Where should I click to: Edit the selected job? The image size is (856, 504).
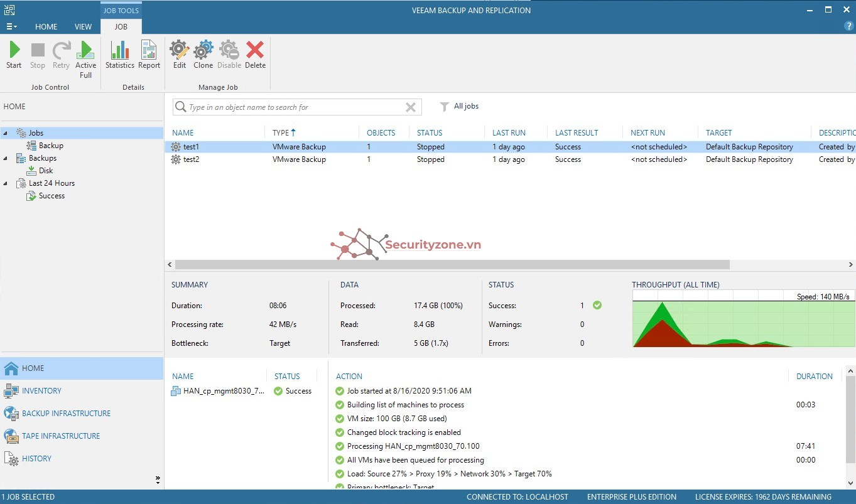pyautogui.click(x=180, y=55)
